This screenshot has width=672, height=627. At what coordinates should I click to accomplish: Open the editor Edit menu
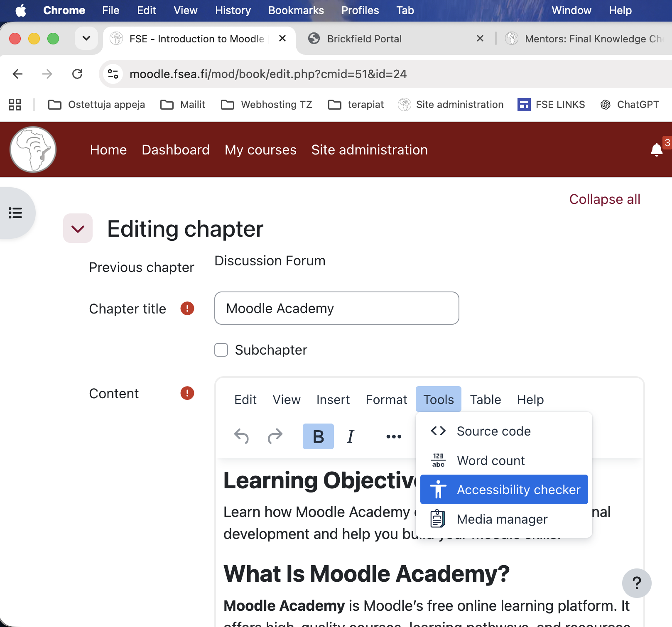pyautogui.click(x=245, y=399)
